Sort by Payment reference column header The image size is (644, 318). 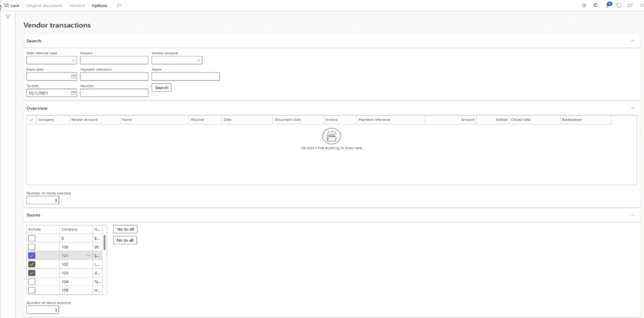374,120
